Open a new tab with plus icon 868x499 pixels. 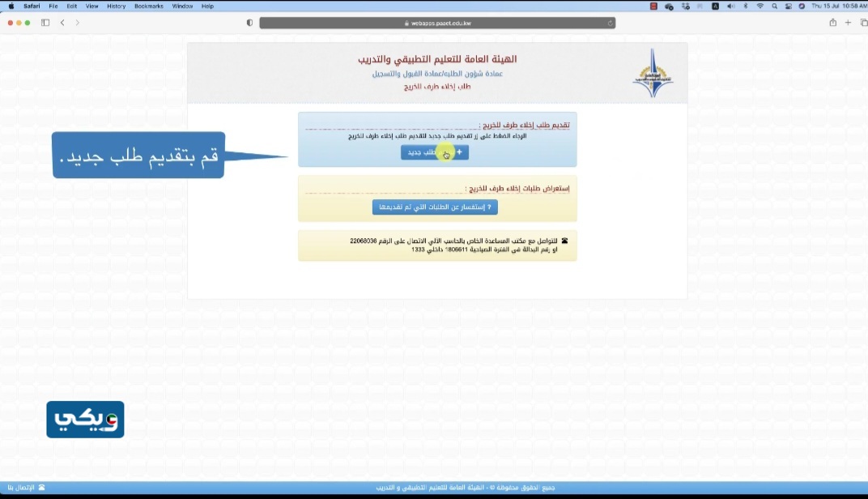click(x=848, y=23)
